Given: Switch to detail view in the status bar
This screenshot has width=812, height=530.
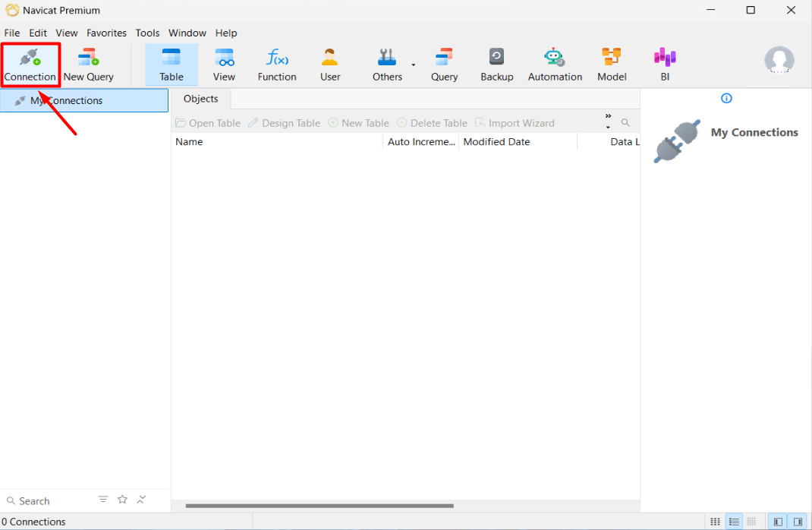Looking at the screenshot, I should (x=751, y=522).
